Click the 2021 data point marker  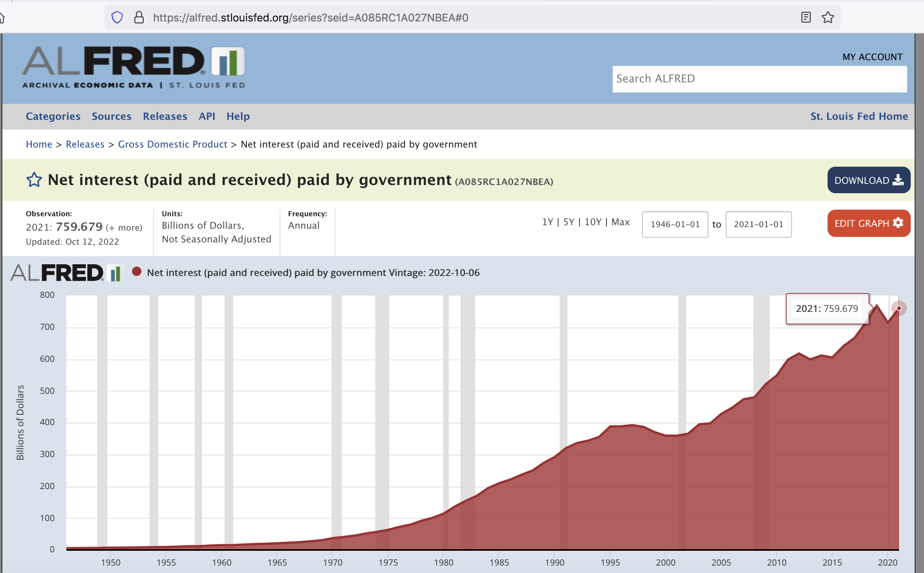899,308
